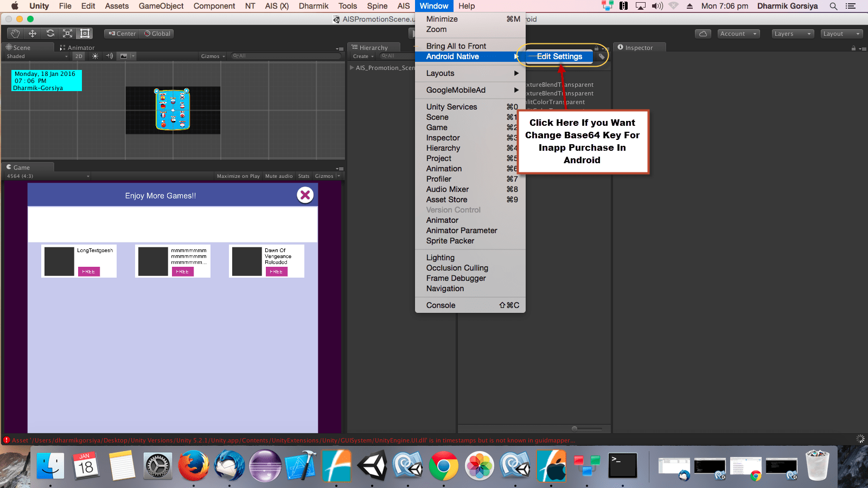The width and height of the screenshot is (868, 488).
Task: Open Game view Gizmos dropdown
Action: click(x=327, y=176)
